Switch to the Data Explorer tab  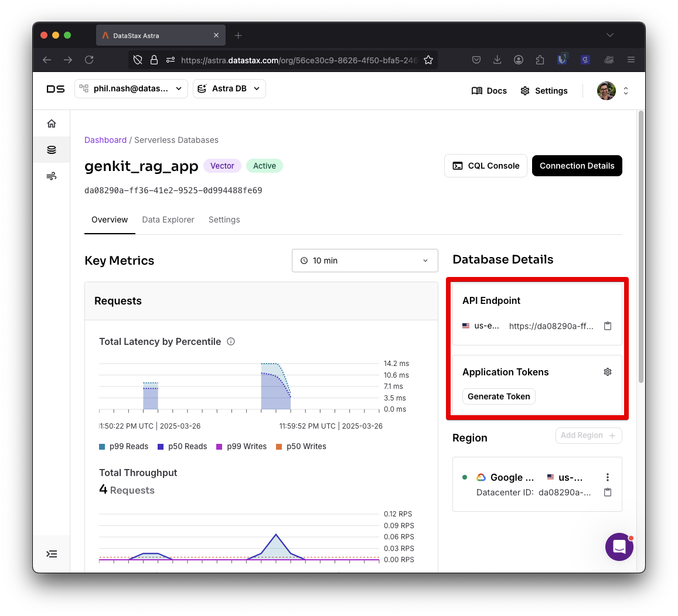pyautogui.click(x=168, y=220)
